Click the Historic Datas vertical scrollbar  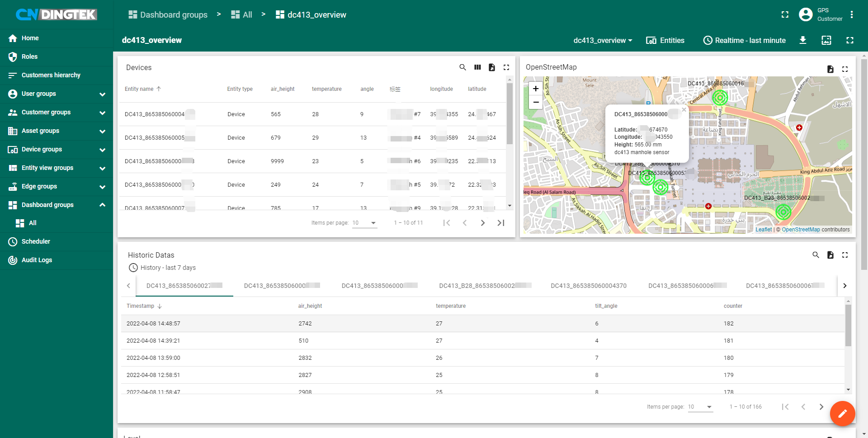point(848,325)
